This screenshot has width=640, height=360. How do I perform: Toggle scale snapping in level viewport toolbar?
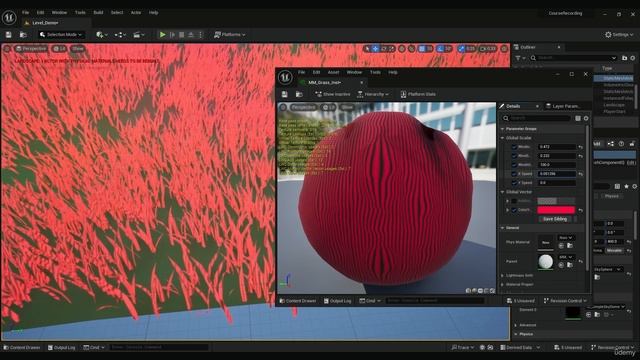(x=461, y=49)
